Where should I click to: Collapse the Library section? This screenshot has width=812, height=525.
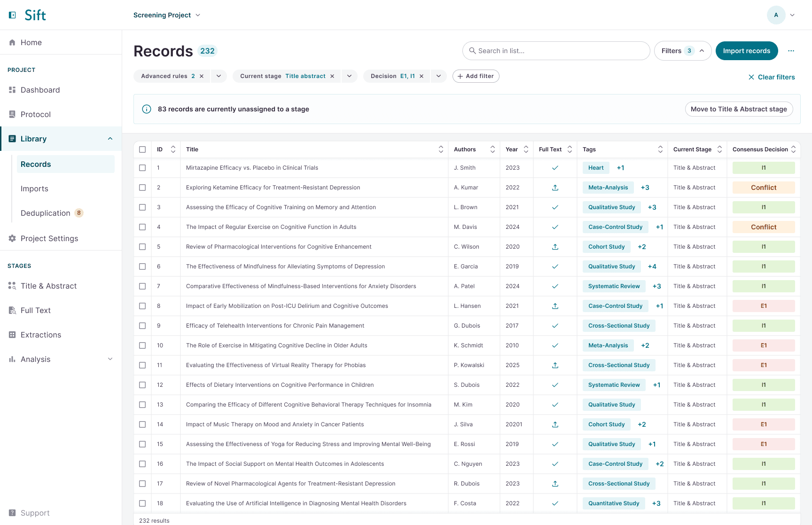[110, 139]
